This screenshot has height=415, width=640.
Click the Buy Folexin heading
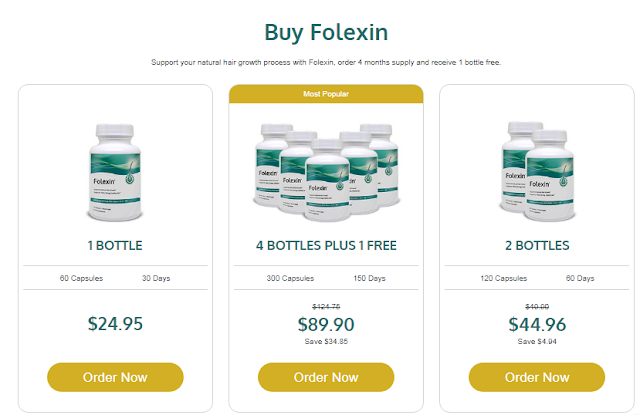point(326,31)
